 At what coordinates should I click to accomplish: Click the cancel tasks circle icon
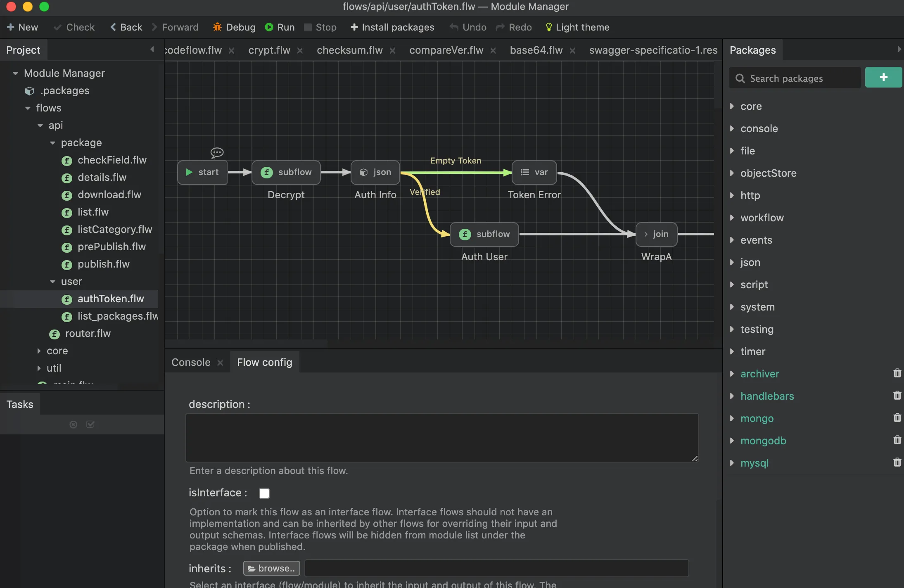[x=74, y=424]
